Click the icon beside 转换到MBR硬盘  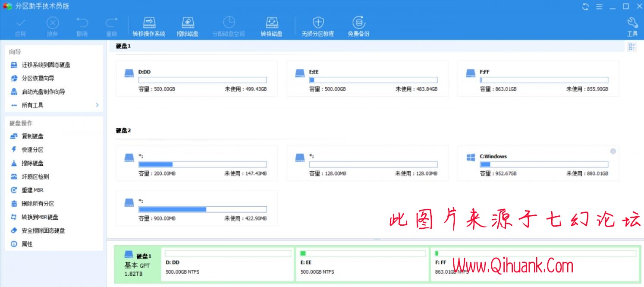[14, 217]
